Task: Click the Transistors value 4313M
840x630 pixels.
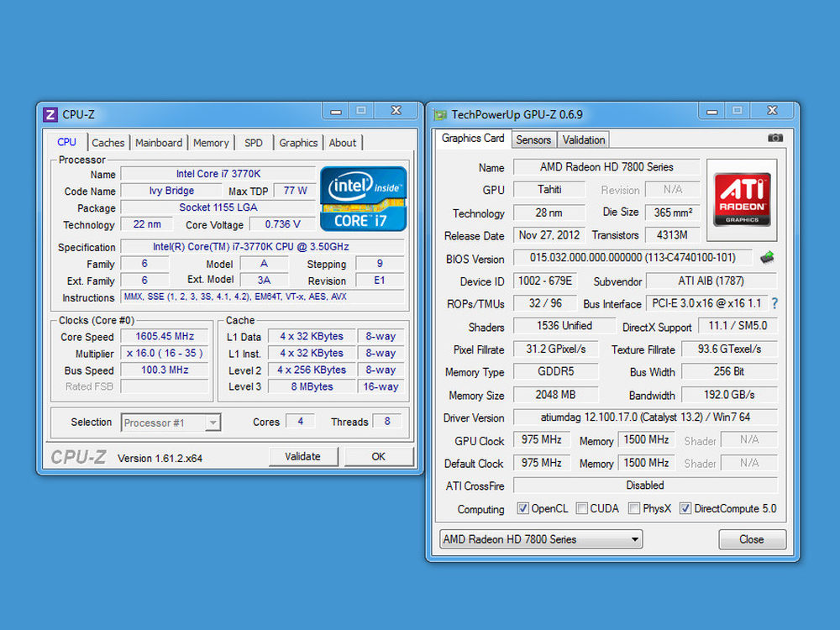Action: point(673,235)
